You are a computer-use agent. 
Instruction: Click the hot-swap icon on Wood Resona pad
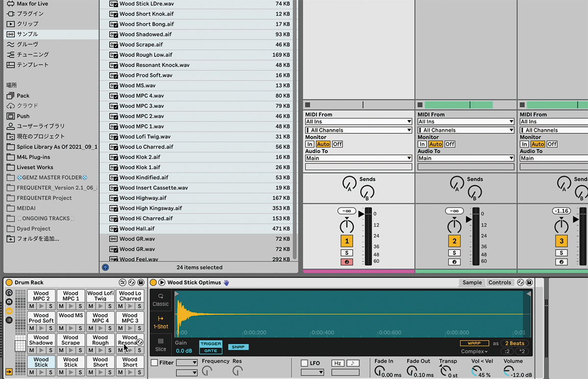pyautogui.click(x=140, y=342)
